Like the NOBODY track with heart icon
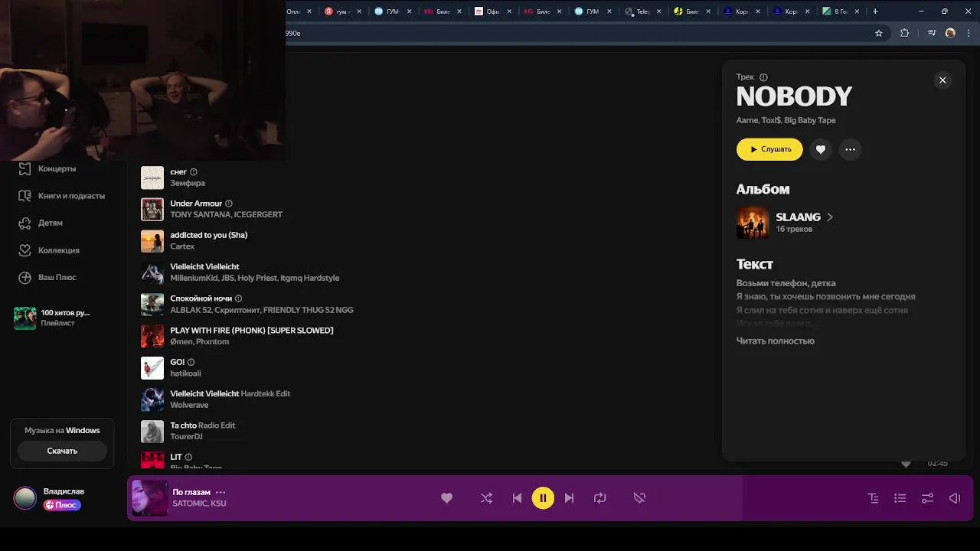This screenshot has width=980, height=551. pyautogui.click(x=821, y=149)
